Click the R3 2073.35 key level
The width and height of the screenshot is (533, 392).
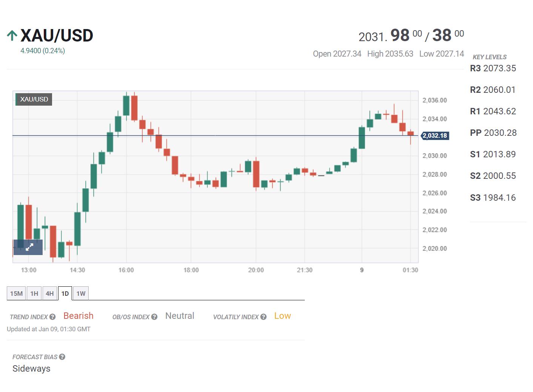493,68
